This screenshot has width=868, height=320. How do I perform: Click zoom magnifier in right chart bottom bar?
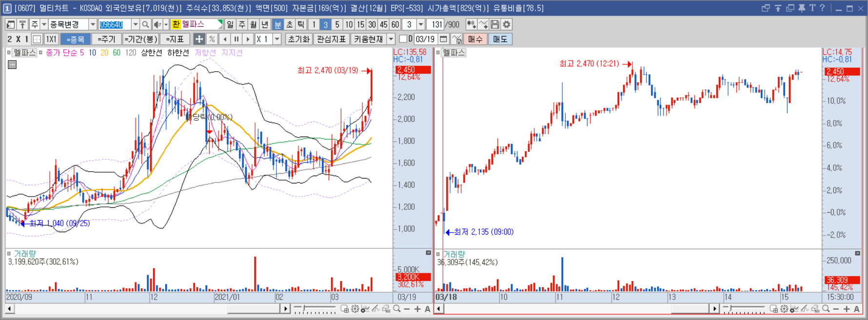click(826, 309)
